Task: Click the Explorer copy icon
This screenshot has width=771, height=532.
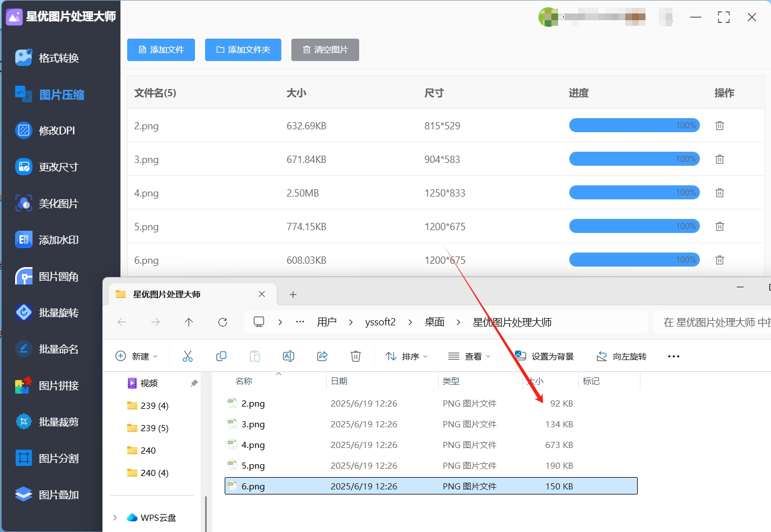Action: coord(221,356)
